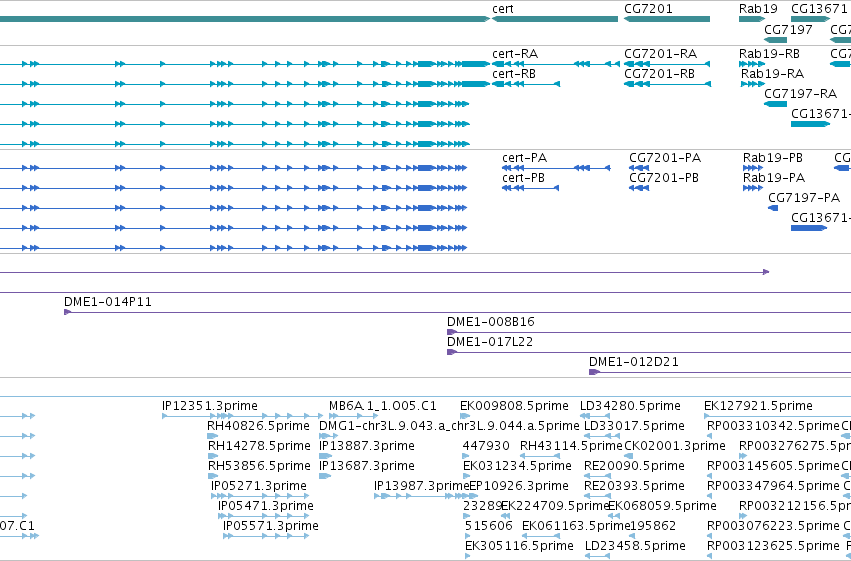The width and height of the screenshot is (851, 561).
Task: Select the BAC clone DME1-008B16
Action: [x=491, y=322]
